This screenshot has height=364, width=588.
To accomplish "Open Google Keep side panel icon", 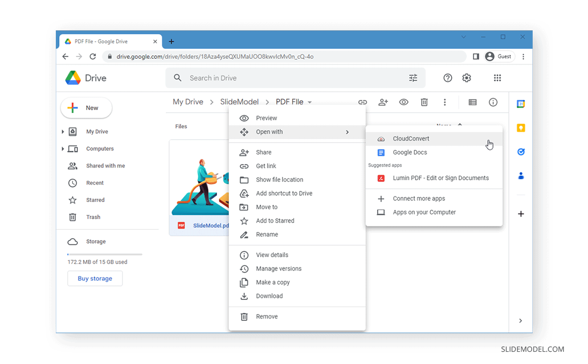I will (x=521, y=128).
